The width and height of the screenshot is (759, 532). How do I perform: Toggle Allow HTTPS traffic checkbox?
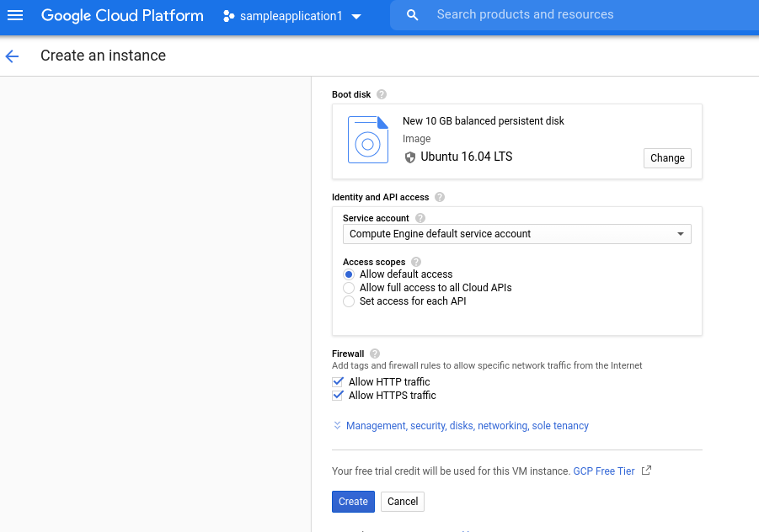[338, 395]
